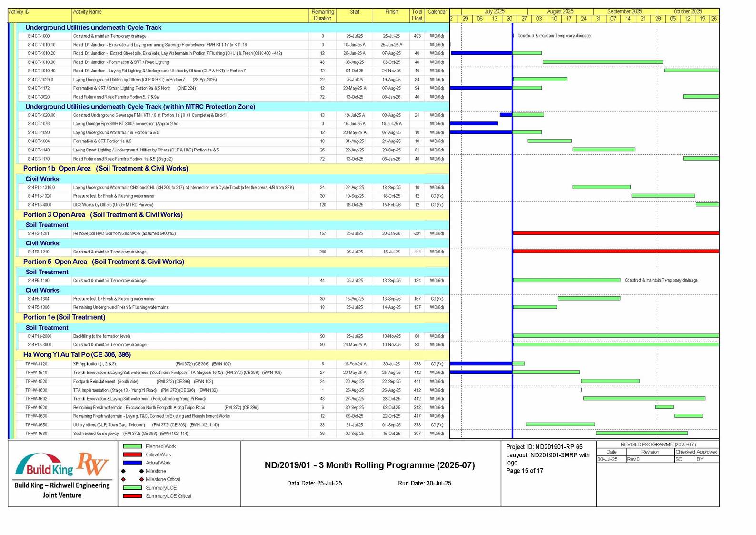Select the 'within MTRC Protection Zone' group band
The width and height of the screenshot is (756, 535).
point(233,107)
